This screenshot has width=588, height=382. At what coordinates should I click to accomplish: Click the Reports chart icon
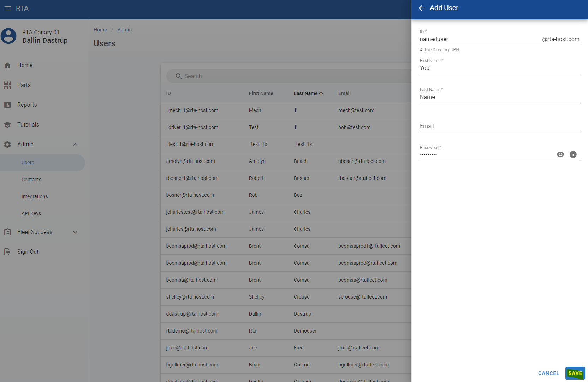[7, 105]
